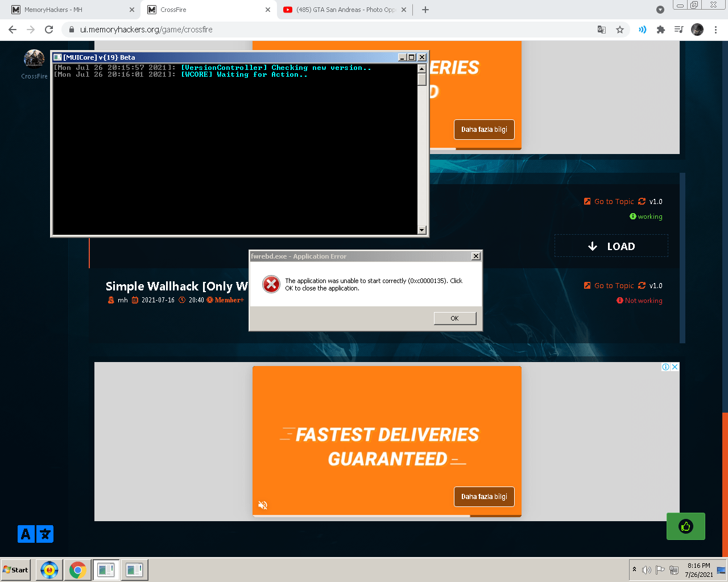Open the tab search dropdown arrow
Screen dimensions: 728x582
coord(660,10)
